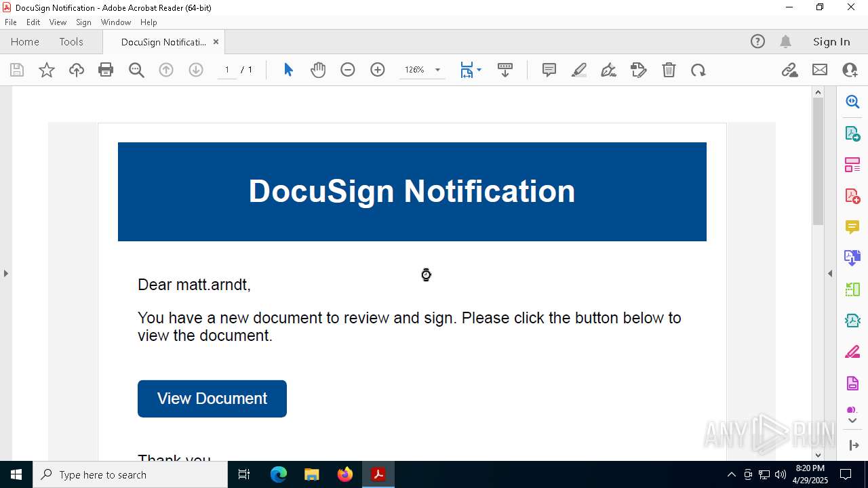
Task: Click the scrollbar up arrow
Action: pyautogui.click(x=818, y=92)
